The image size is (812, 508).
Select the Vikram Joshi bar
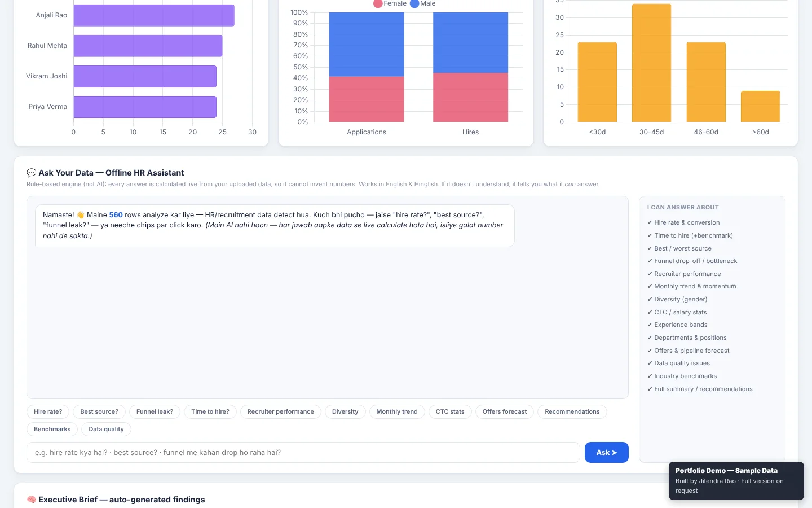(145, 76)
